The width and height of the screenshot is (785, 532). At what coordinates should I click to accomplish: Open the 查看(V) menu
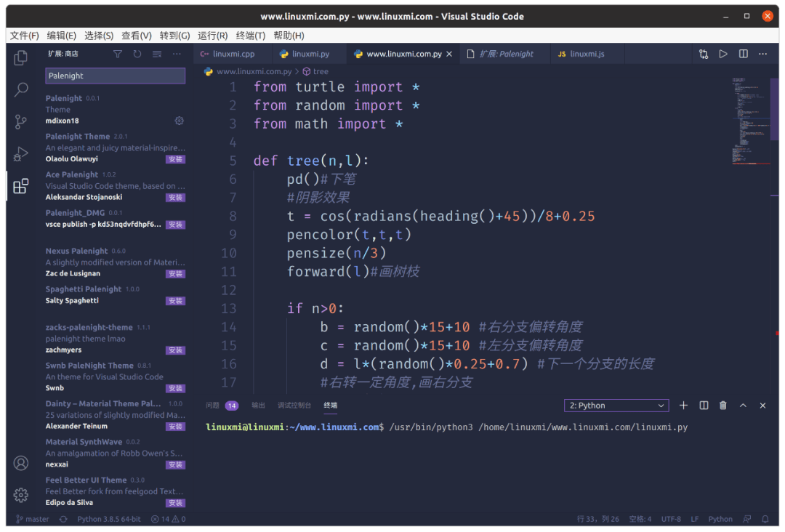tap(136, 36)
